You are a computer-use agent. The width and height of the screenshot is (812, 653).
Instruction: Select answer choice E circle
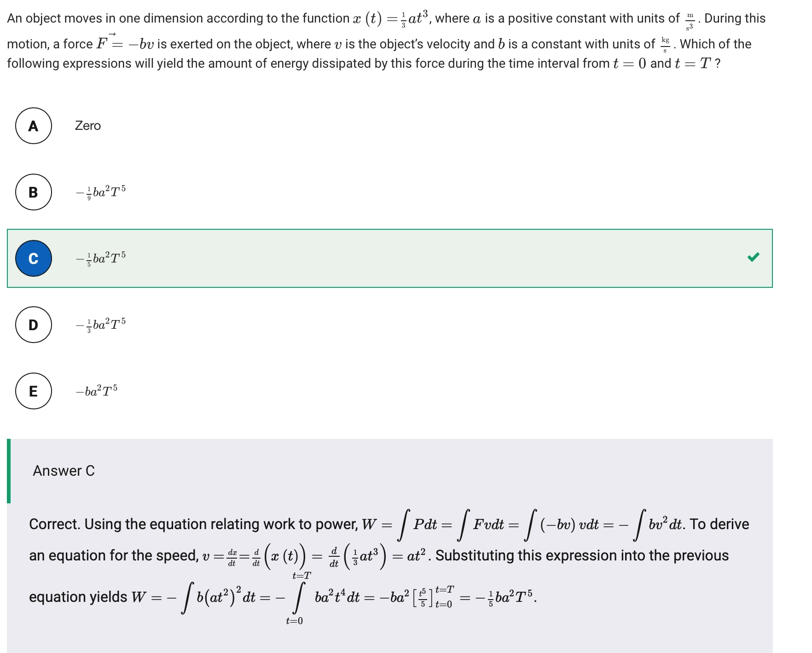coord(34,391)
